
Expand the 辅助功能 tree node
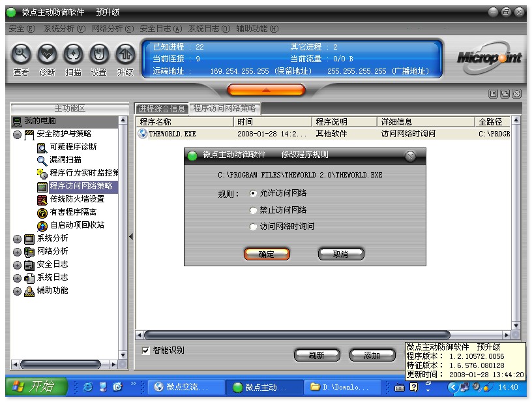(18, 292)
